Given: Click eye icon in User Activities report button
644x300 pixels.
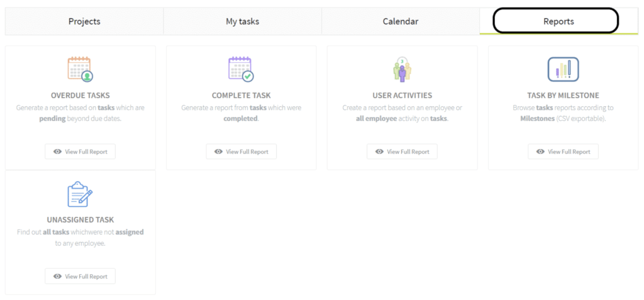Looking at the screenshot, I should point(379,152).
